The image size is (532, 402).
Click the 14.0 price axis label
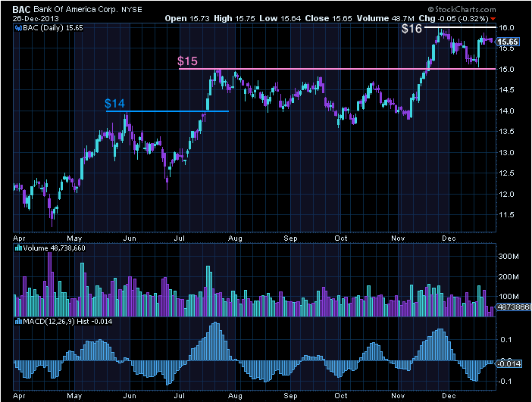pyautogui.click(x=506, y=111)
